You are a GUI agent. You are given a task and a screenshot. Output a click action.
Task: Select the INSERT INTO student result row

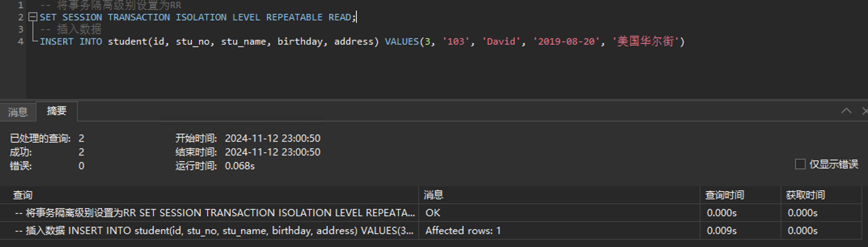pyautogui.click(x=214, y=231)
